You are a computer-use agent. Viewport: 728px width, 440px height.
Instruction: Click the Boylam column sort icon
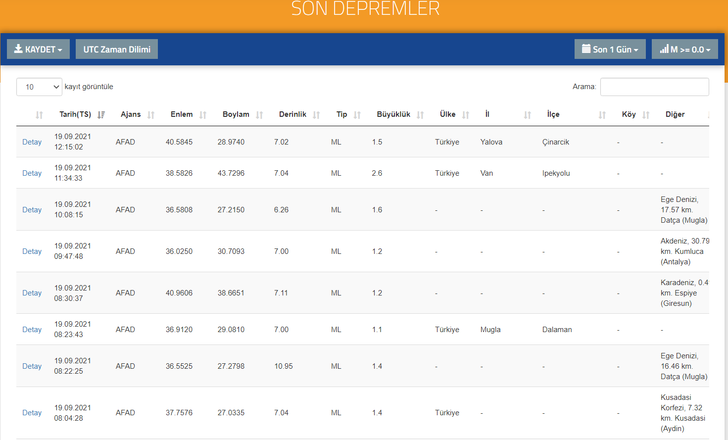tap(259, 115)
